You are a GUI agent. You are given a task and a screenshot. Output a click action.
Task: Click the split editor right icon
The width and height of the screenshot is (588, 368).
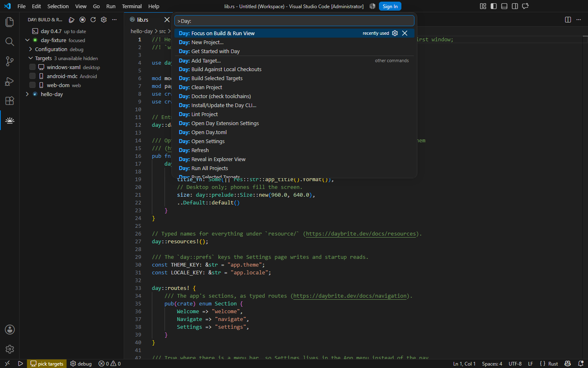[x=568, y=20]
